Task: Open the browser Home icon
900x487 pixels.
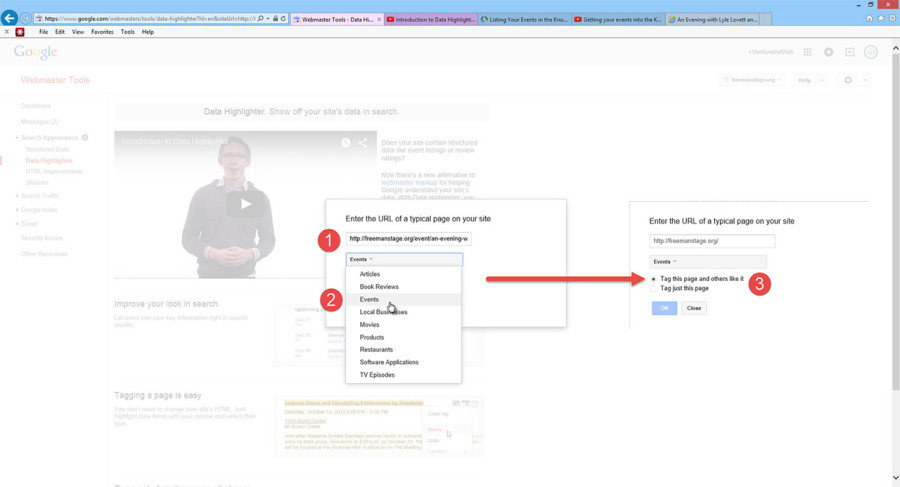Action: click(869, 18)
